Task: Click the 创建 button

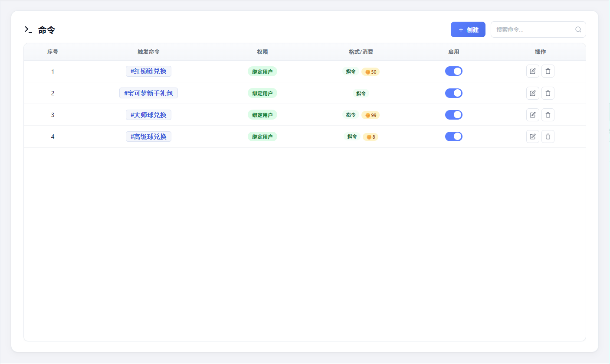Action: [x=468, y=29]
